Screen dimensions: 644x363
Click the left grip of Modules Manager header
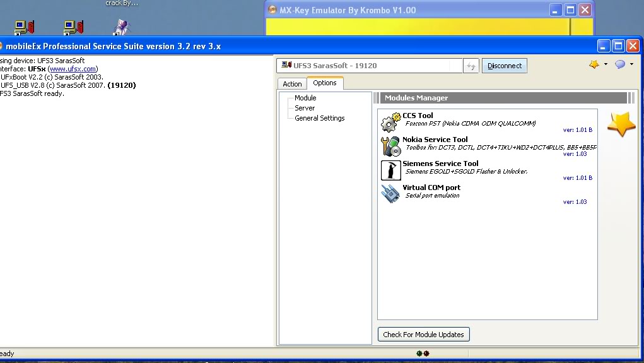[376, 98]
